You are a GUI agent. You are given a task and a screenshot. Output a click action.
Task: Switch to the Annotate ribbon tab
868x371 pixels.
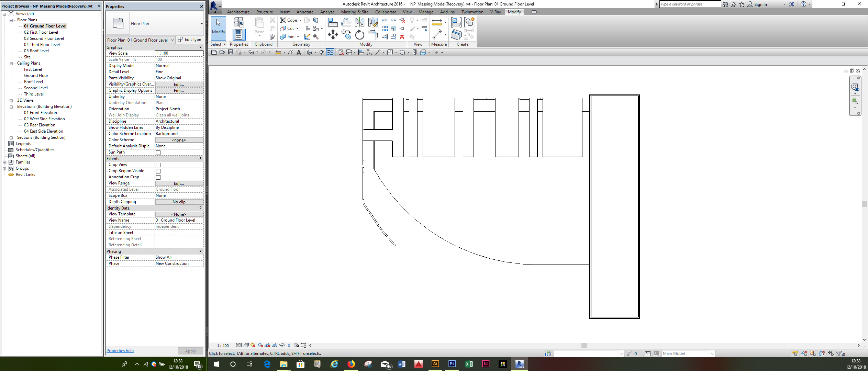click(305, 12)
